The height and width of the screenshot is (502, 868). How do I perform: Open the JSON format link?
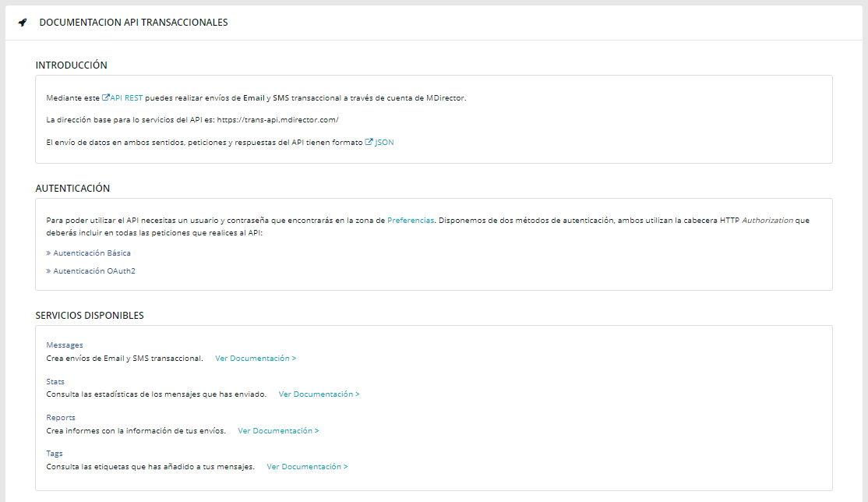(x=384, y=143)
